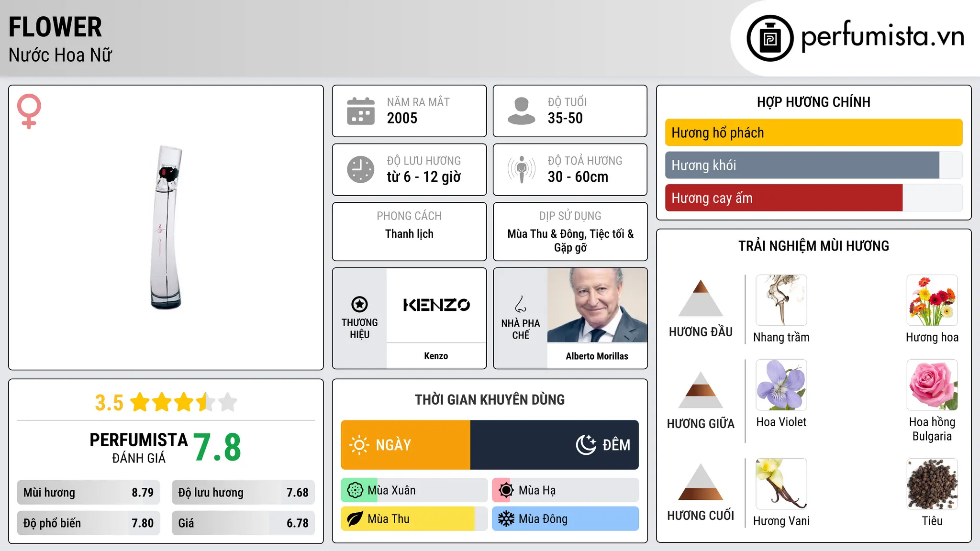
Task: Click the KENZO brand logo
Action: click(x=436, y=305)
